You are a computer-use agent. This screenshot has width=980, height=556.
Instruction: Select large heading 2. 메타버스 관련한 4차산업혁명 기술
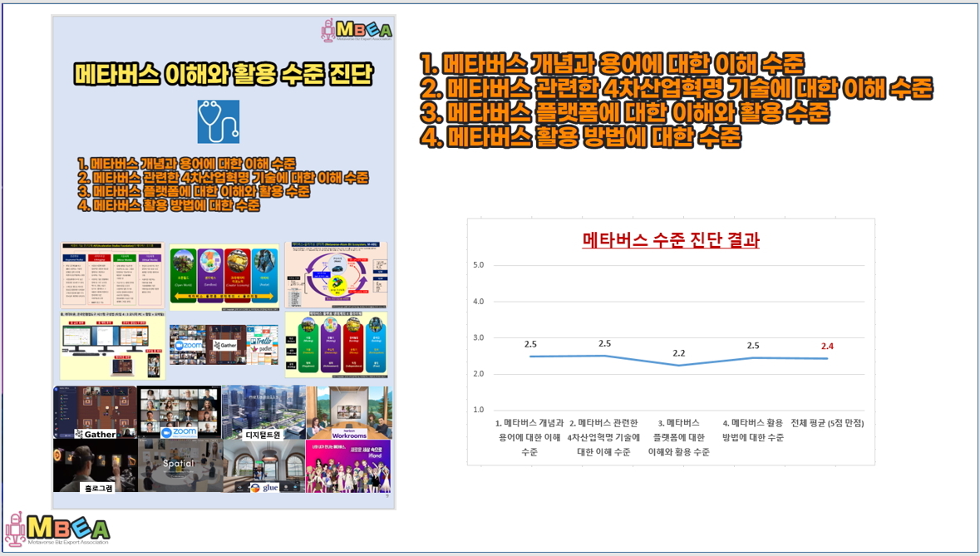pyautogui.click(x=677, y=87)
